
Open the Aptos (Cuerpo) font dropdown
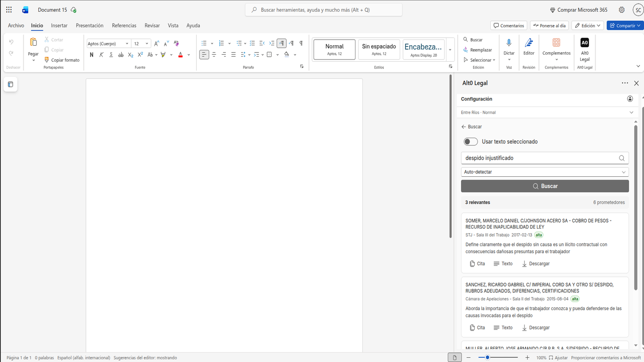(x=108, y=43)
